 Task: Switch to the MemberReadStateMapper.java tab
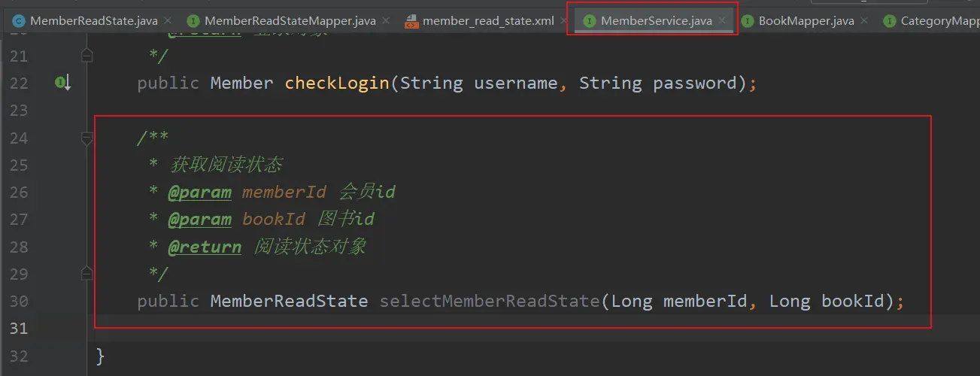click(290, 21)
